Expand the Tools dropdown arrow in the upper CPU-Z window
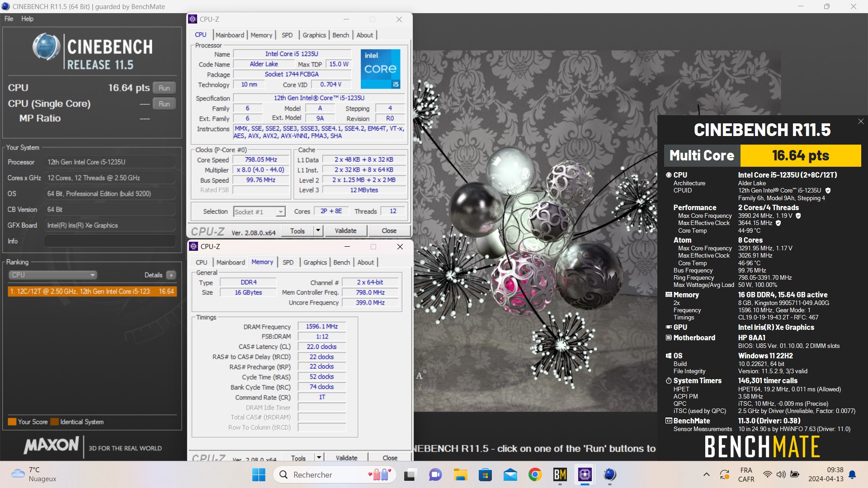 [x=318, y=230]
